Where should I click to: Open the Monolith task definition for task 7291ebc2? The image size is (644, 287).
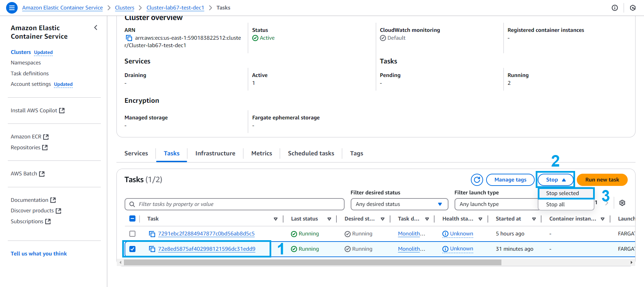pos(411,234)
